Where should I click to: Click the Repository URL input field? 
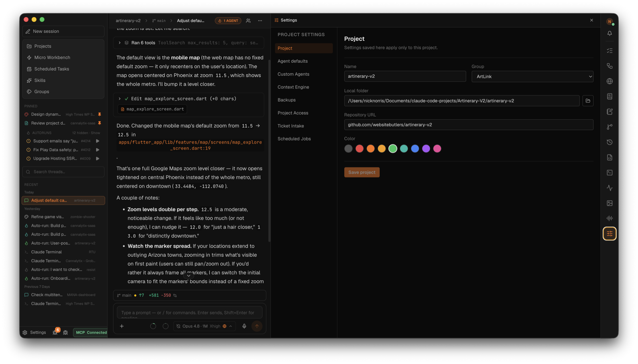pyautogui.click(x=468, y=125)
